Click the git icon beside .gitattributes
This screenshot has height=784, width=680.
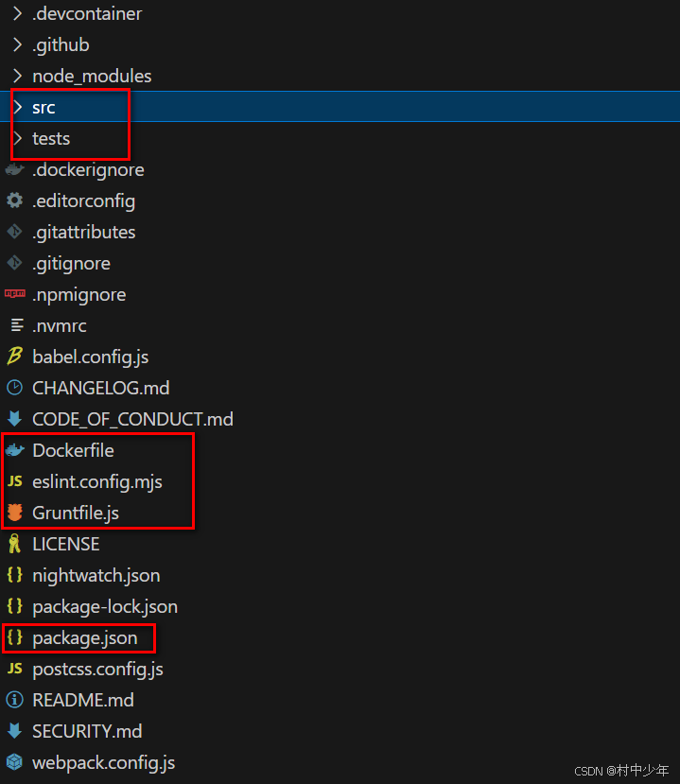tap(14, 232)
